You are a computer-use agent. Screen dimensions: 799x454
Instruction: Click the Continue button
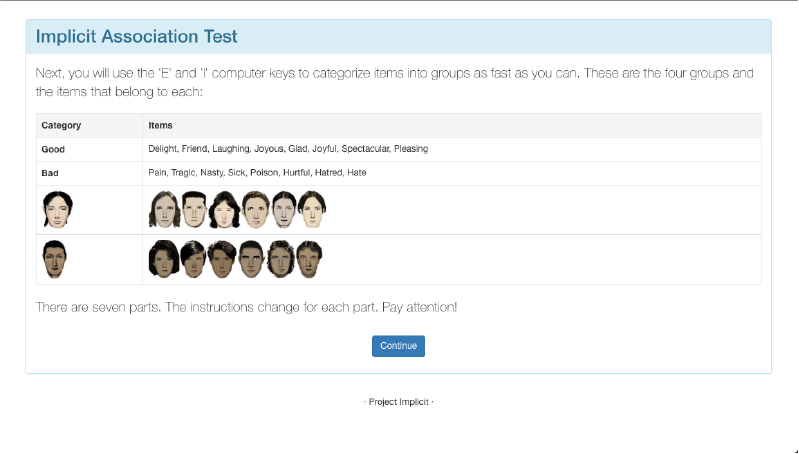398,346
